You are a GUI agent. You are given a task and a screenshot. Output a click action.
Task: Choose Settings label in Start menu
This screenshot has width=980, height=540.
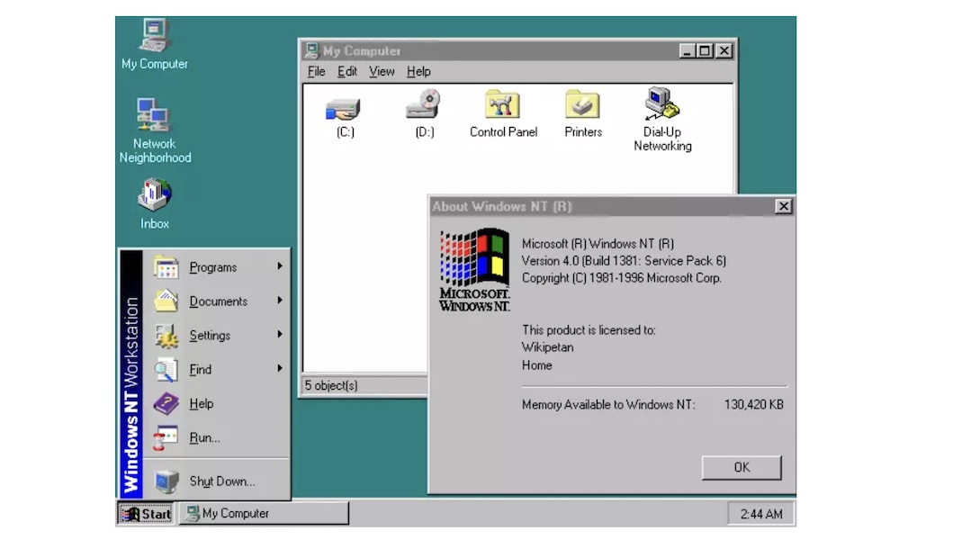[x=210, y=336]
